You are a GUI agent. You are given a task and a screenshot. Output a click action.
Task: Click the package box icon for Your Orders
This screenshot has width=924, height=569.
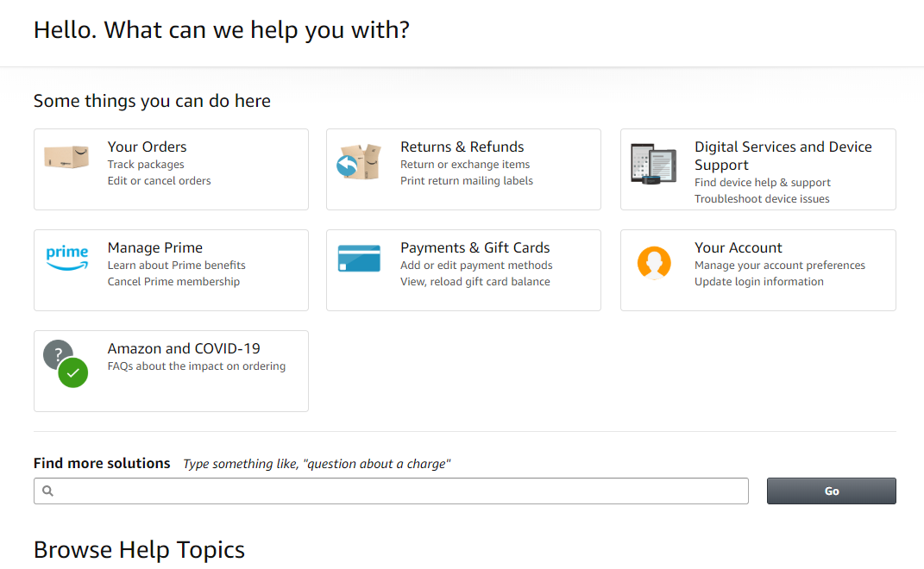(66, 157)
